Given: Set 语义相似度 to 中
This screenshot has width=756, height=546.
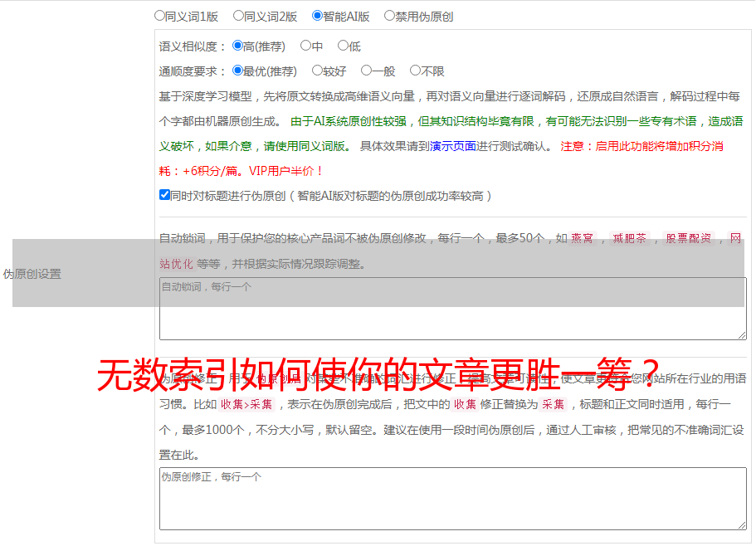Looking at the screenshot, I should (305, 46).
